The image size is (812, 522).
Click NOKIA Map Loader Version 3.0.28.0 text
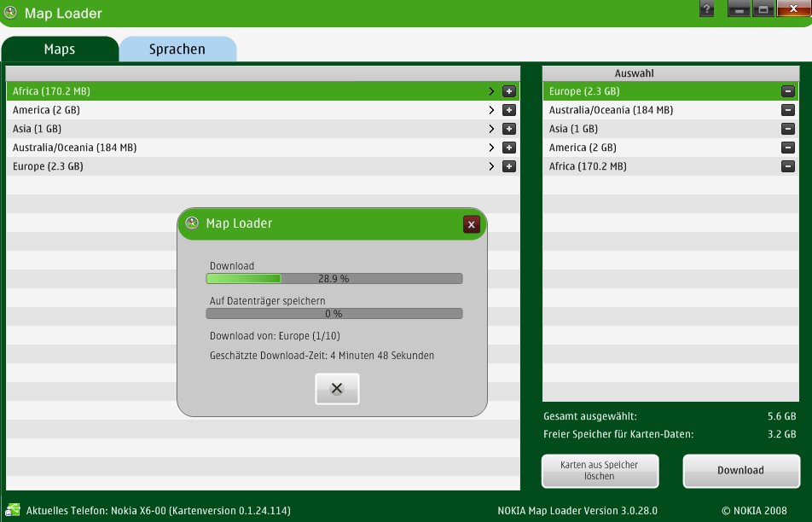coord(577,511)
